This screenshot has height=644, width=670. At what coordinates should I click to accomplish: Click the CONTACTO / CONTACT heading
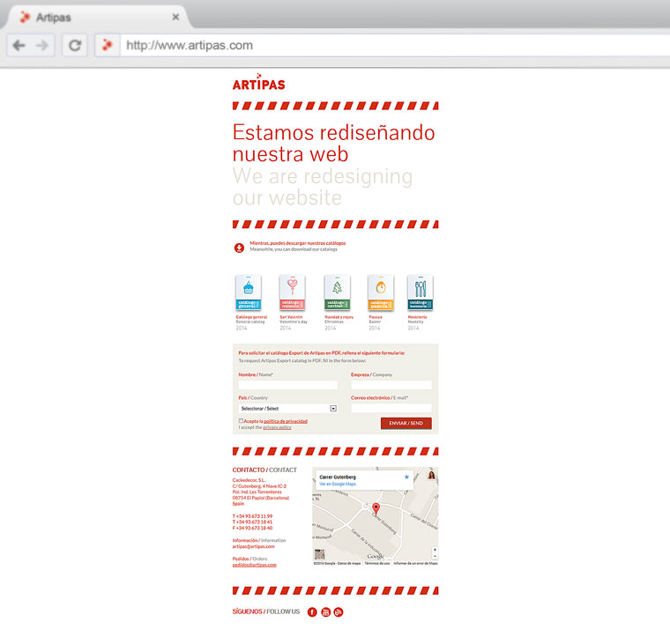click(264, 470)
